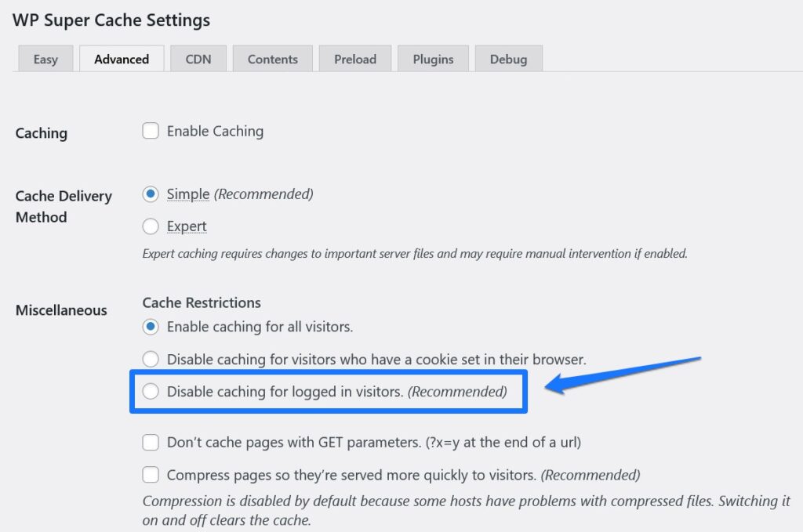Open the Preload tab

354,59
